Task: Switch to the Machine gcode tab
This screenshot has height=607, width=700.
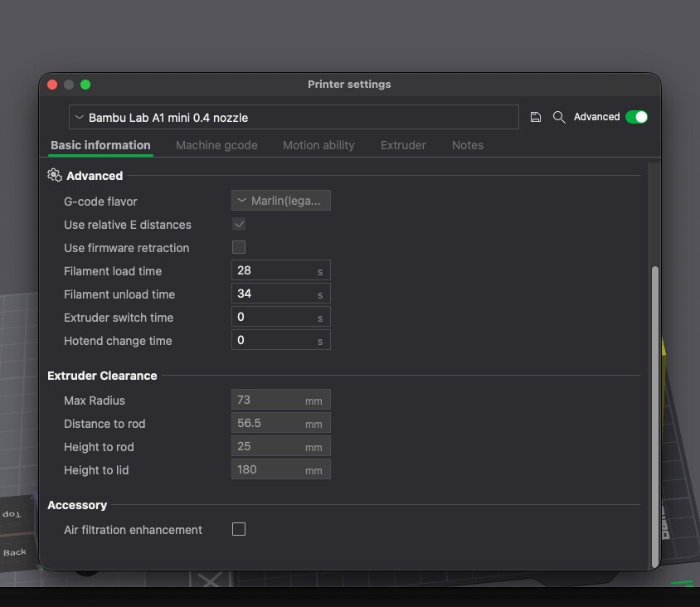Action: 216,145
